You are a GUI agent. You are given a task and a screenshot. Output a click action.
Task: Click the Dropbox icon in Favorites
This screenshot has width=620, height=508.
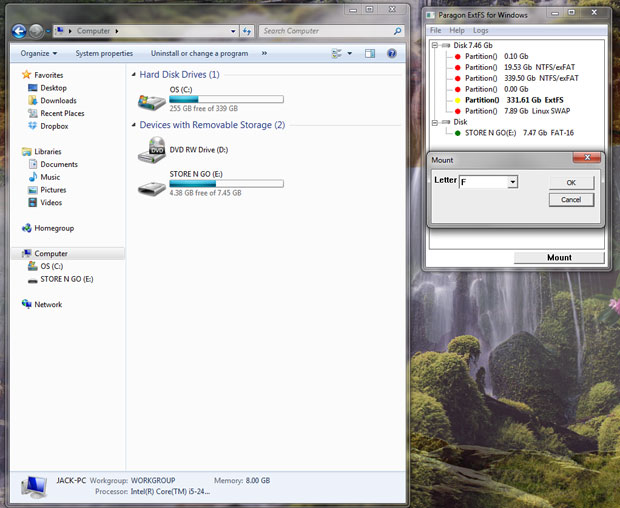(33, 126)
